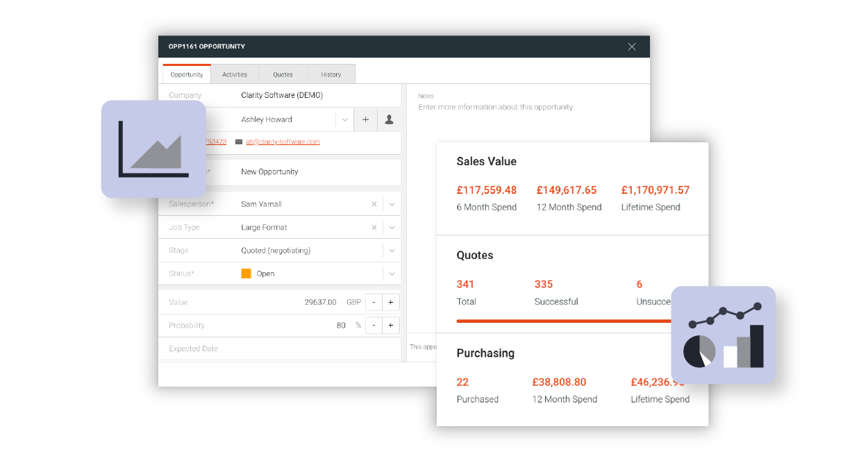Image resolution: width=868 pixels, height=463 pixels.
Task: Decrease Value with minus button
Action: (x=374, y=302)
